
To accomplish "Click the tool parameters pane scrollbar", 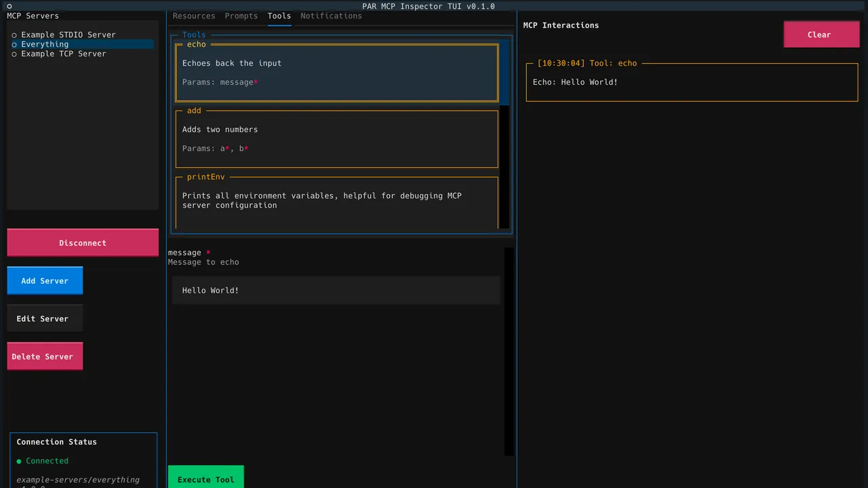I will pyautogui.click(x=509, y=351).
